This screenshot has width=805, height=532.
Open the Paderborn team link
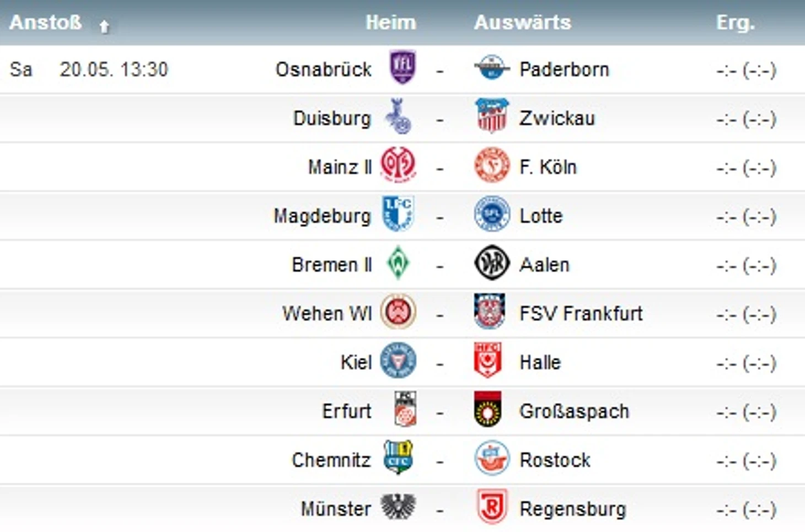[564, 70]
